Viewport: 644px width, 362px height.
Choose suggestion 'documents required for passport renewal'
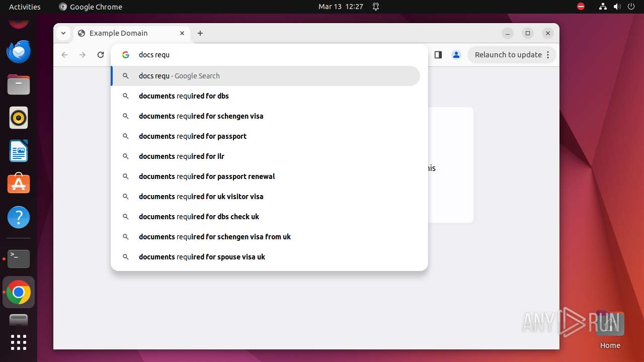click(x=266, y=176)
